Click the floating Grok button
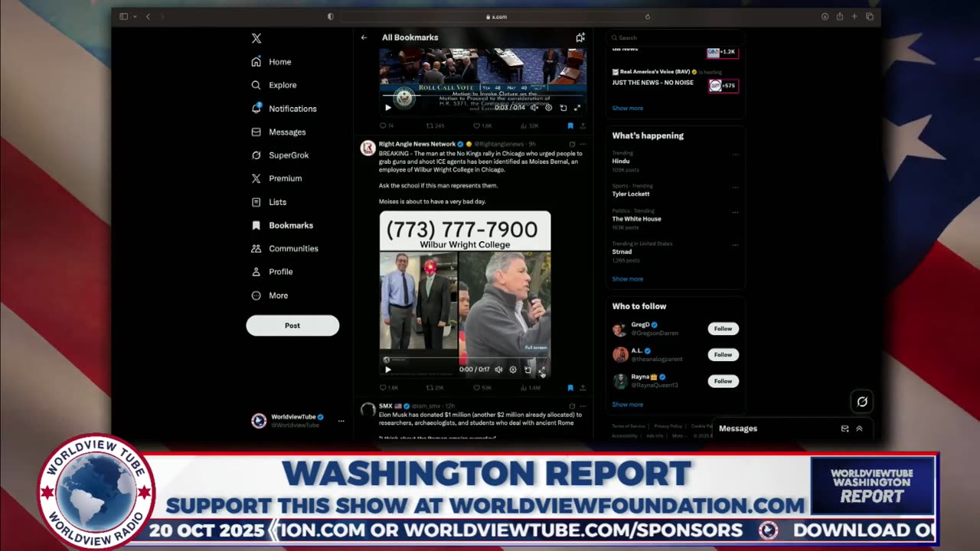 click(x=862, y=402)
